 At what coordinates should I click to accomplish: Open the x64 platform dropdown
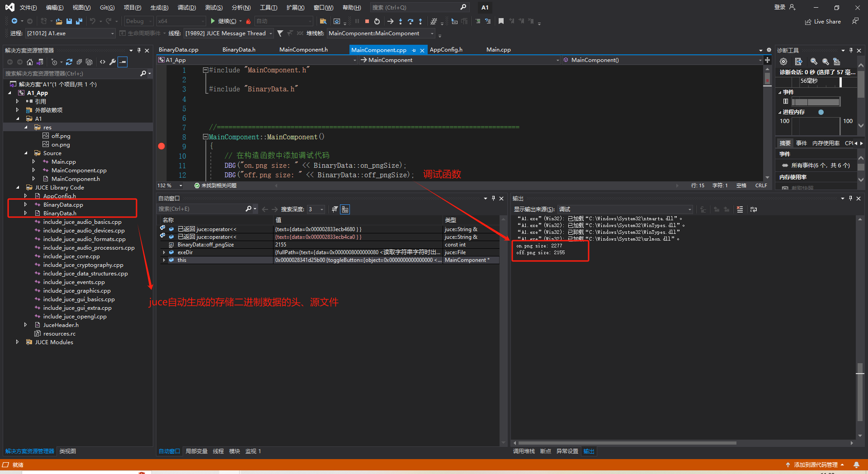[181, 21]
